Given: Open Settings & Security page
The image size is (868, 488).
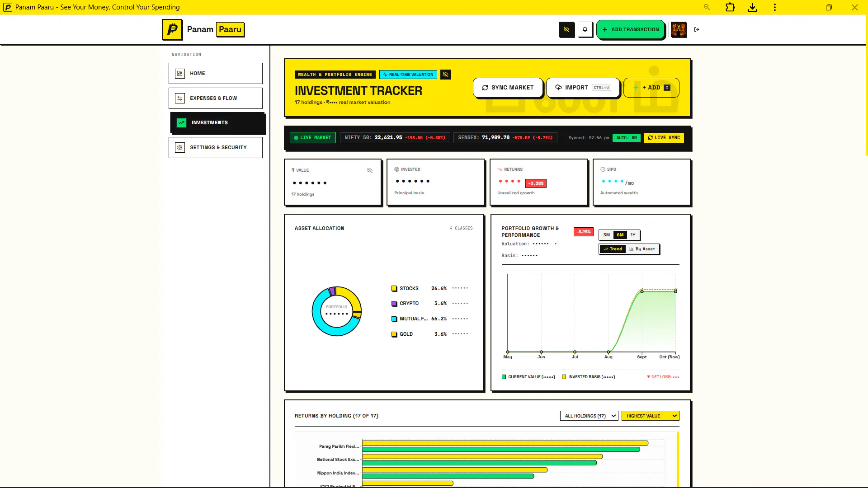Looking at the screenshot, I should click(x=216, y=147).
